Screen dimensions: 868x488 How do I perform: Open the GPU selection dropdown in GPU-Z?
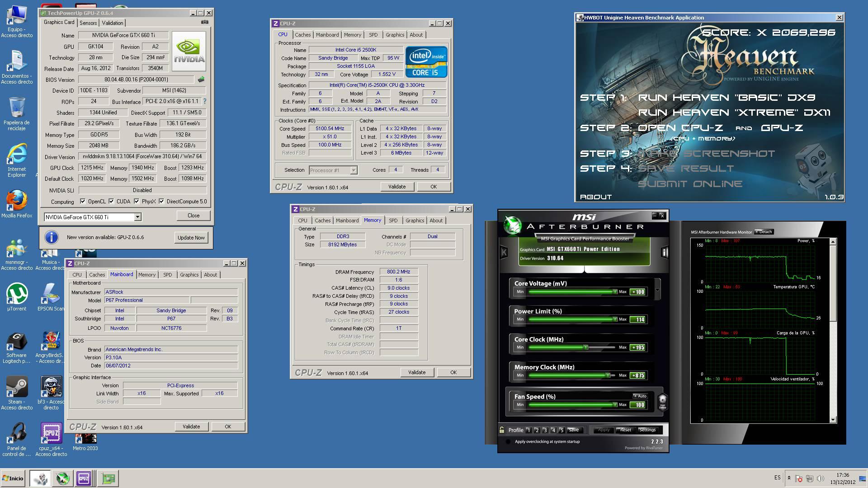[x=137, y=217]
